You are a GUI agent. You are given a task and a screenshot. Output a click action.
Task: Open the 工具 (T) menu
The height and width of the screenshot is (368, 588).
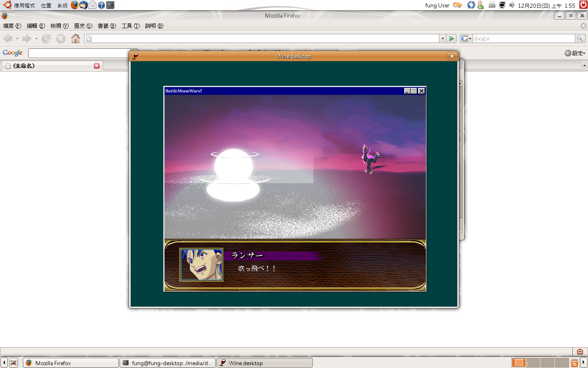[x=131, y=26]
